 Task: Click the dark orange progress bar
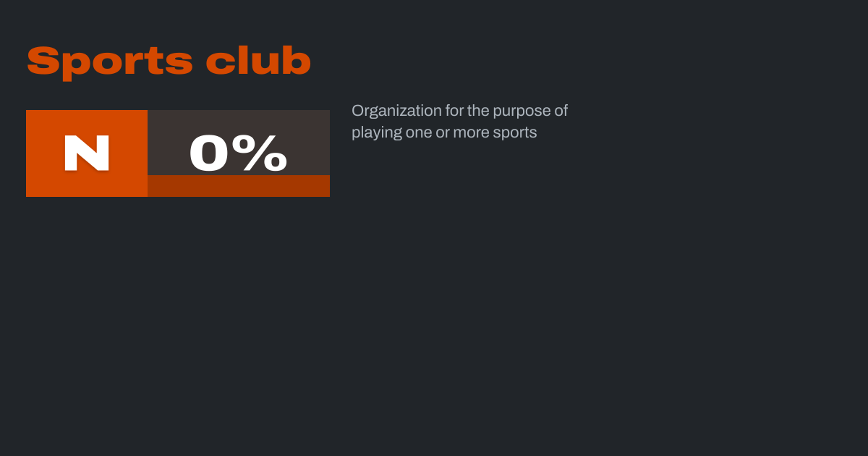[239, 186]
